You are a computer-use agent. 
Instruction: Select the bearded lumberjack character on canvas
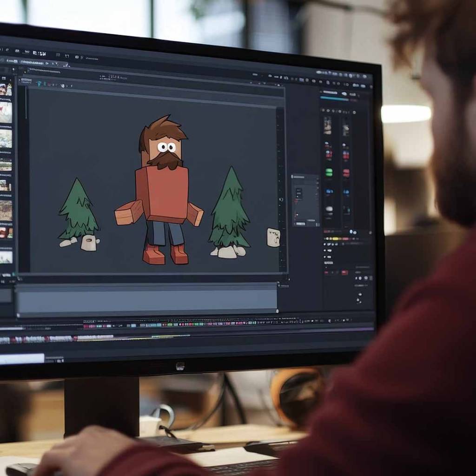[159, 190]
